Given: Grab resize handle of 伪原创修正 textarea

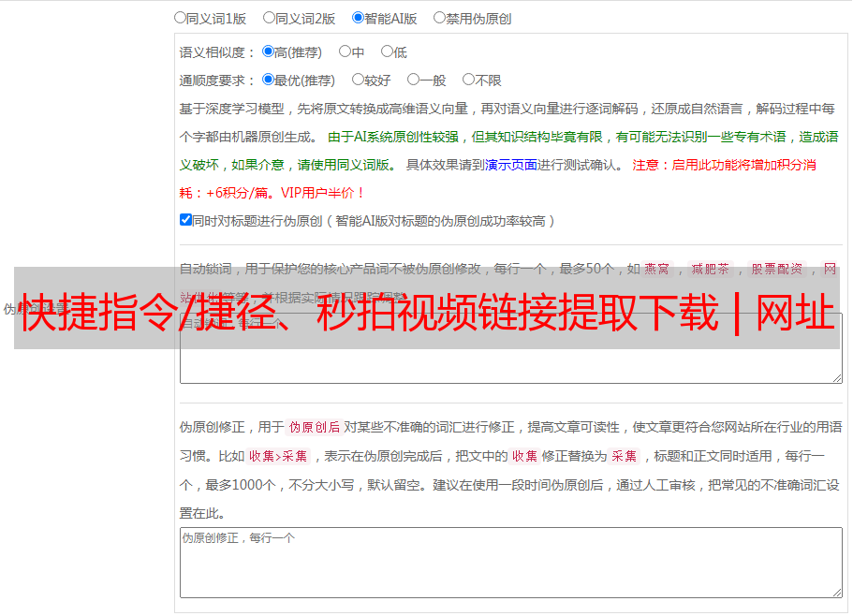Looking at the screenshot, I should click(837, 593).
